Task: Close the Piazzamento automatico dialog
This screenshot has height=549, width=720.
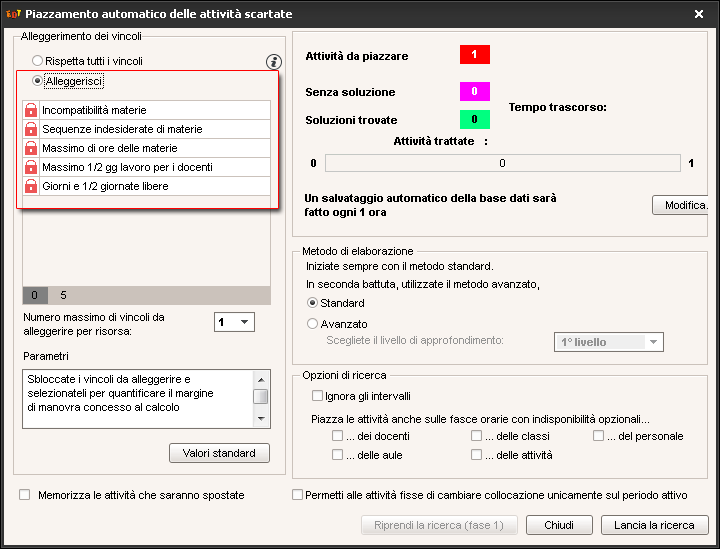Action: tap(699, 14)
